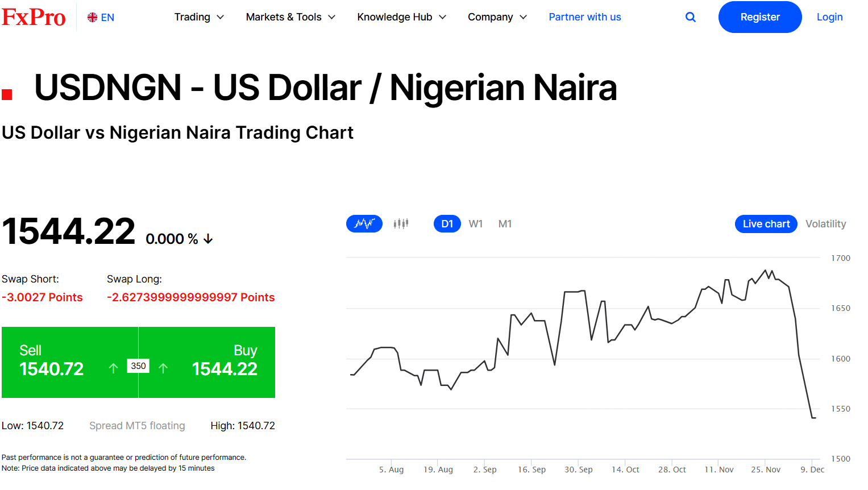Image resolution: width=868 pixels, height=490 pixels.
Task: Select the line chart view icon
Action: [364, 224]
